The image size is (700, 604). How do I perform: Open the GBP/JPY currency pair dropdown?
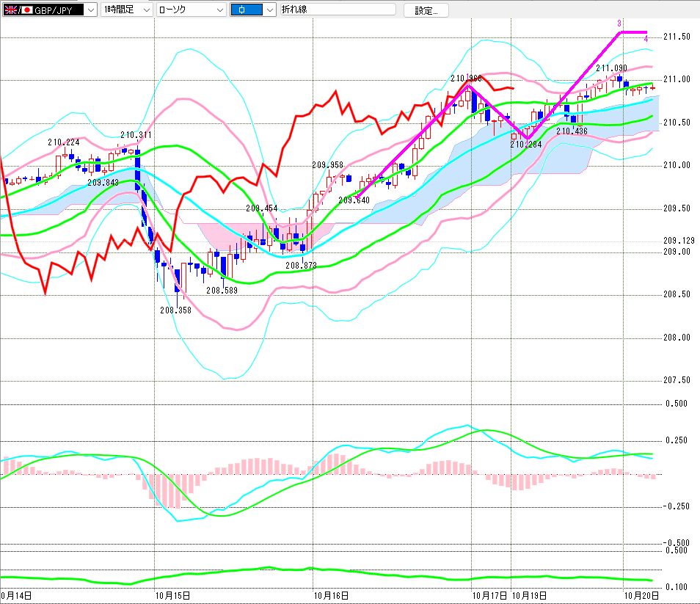(50, 10)
